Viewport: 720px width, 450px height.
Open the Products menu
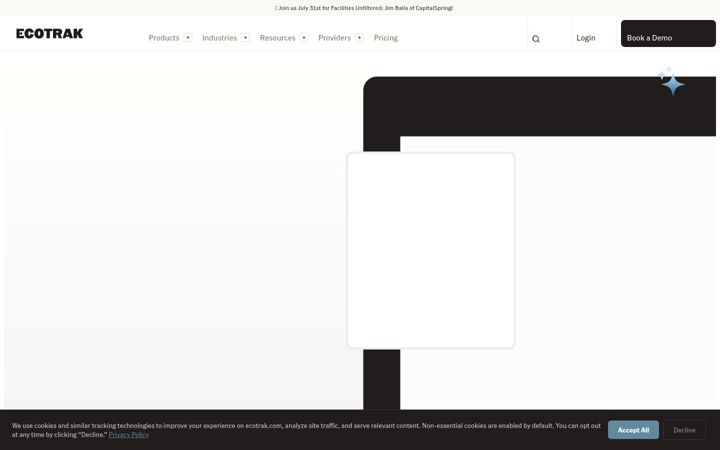tap(164, 38)
